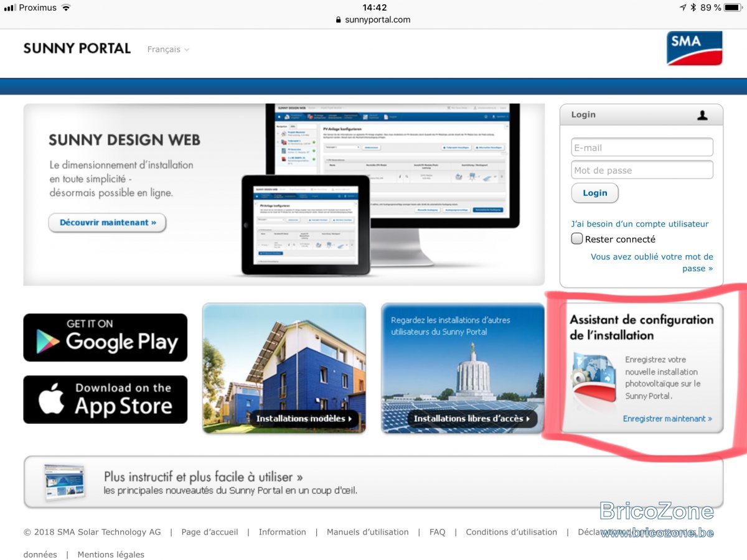This screenshot has width=747, height=560.
Task: Click the SUNNY PORTAL title
Action: 77,49
